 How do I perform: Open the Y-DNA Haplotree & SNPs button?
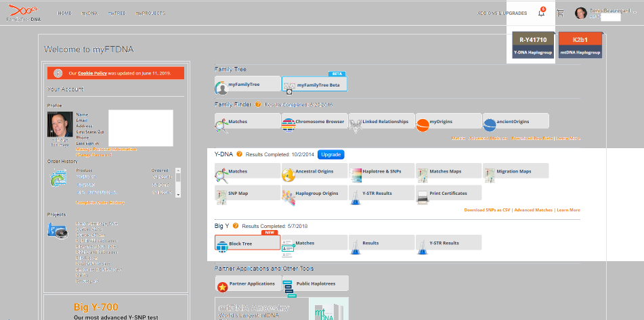[x=381, y=171]
